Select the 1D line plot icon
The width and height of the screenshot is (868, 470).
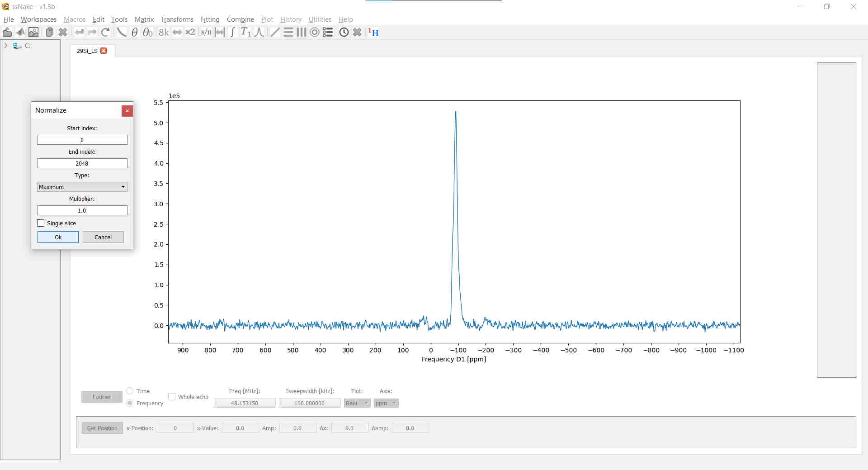(x=275, y=32)
